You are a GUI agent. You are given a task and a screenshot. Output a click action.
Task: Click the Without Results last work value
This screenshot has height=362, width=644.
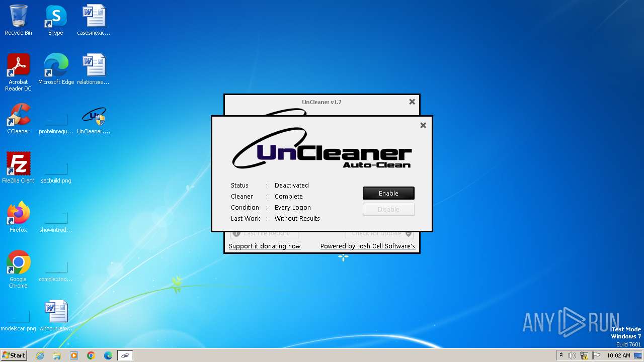[x=297, y=218]
